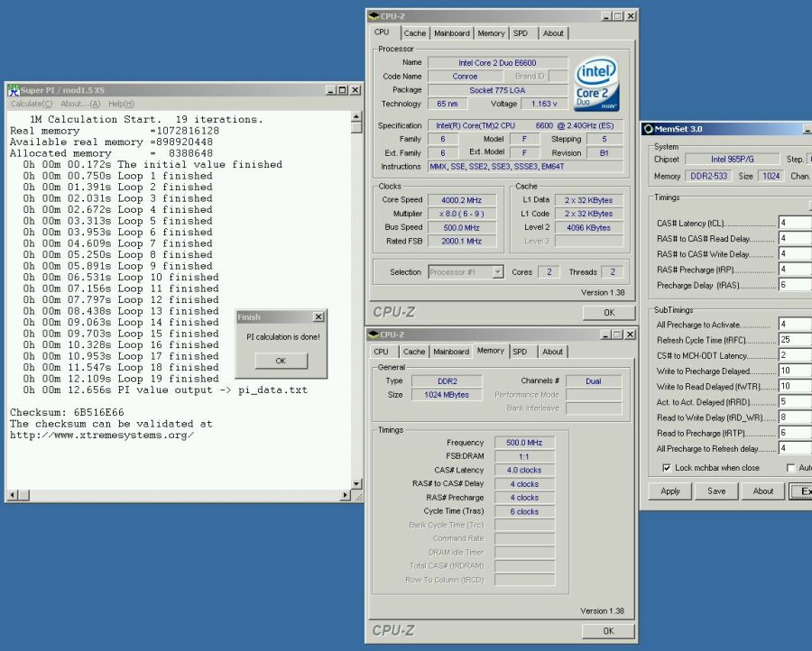Screen dimensions: 812x651
Task: Open the Help menu in Super PI
Action: point(121,104)
